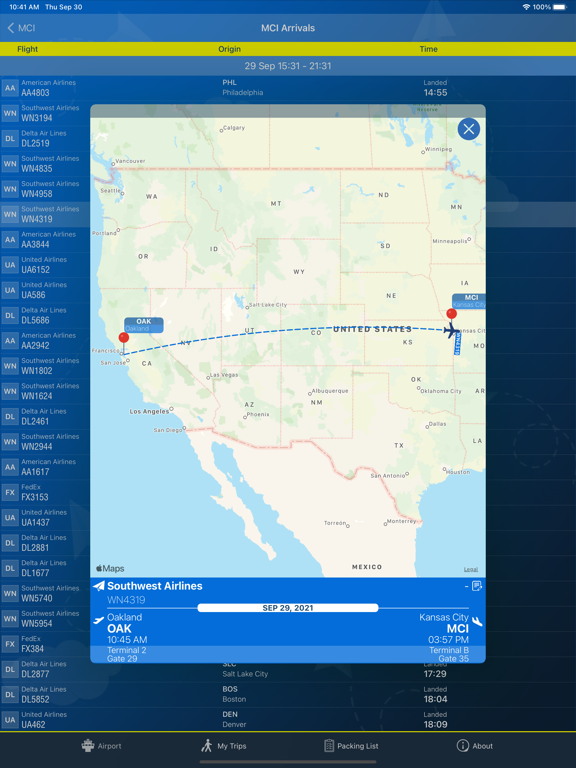Open the note icon in flight details
This screenshot has height=768, width=576.
click(477, 586)
